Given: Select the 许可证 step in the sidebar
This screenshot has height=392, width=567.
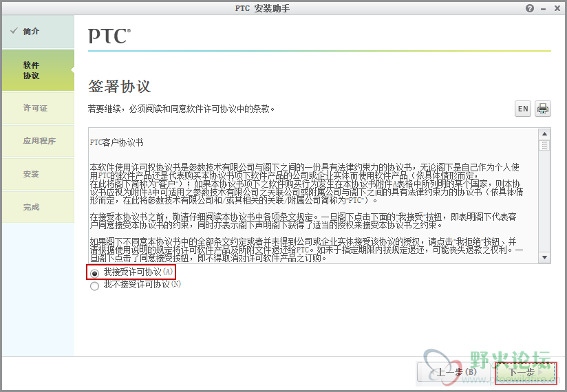Looking at the screenshot, I should (x=38, y=108).
